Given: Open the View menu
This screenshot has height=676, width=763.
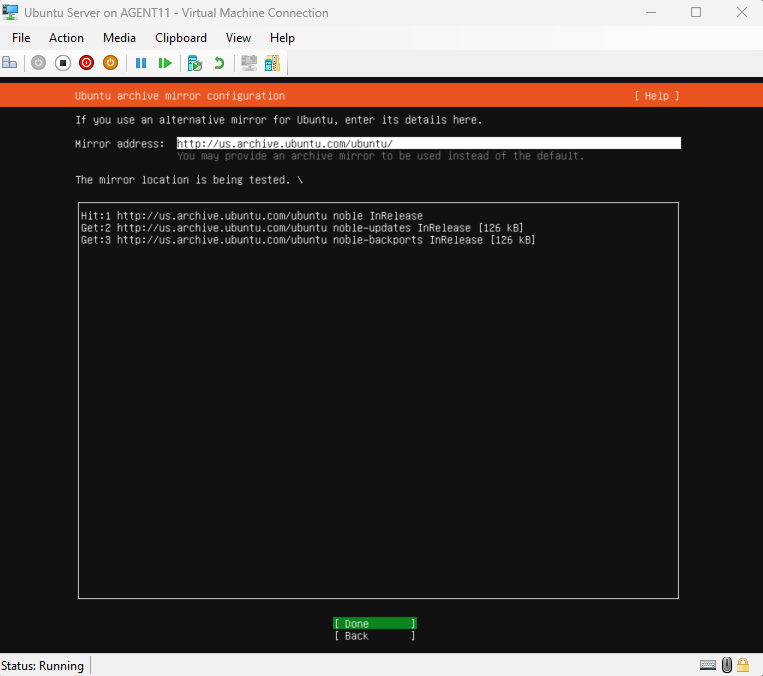Looking at the screenshot, I should click(x=238, y=38).
